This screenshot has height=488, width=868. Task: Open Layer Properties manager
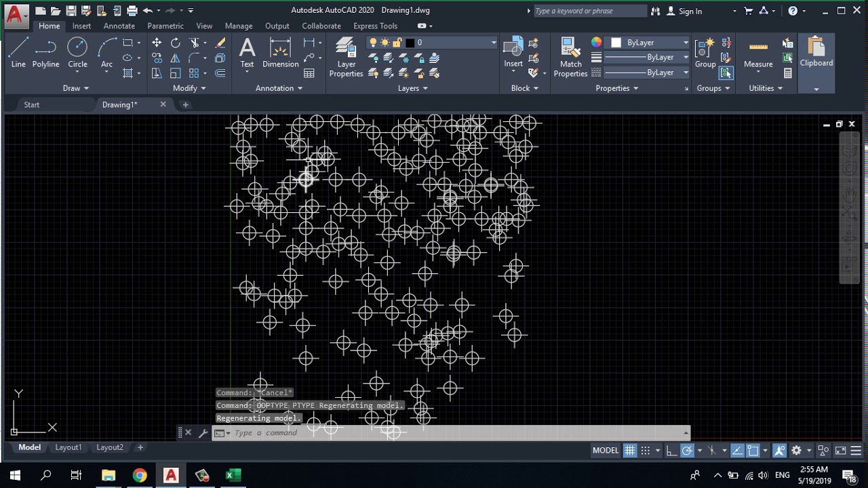pyautogui.click(x=346, y=58)
